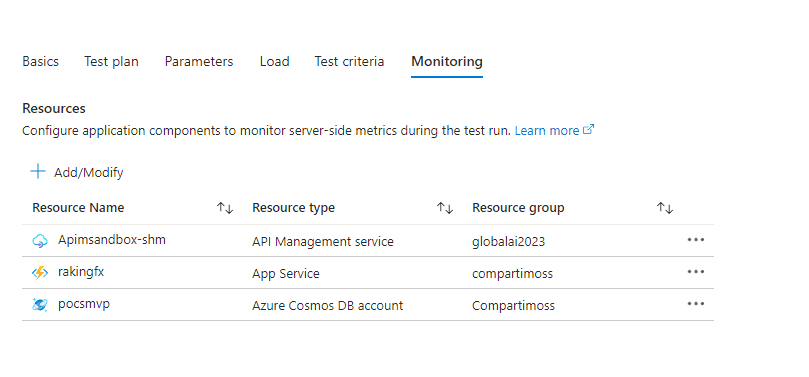Image resolution: width=809 pixels, height=377 pixels.
Task: Open the Parameters tab
Action: click(199, 61)
